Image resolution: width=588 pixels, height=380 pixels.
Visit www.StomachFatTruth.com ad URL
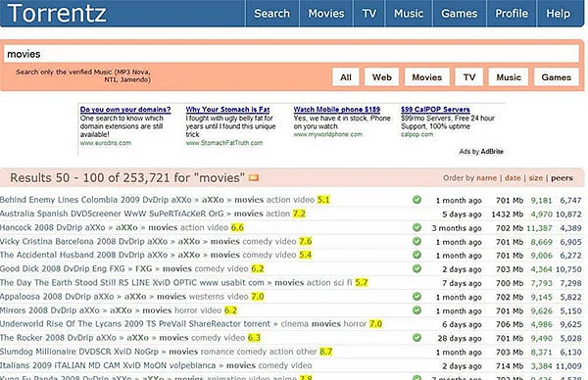tap(224, 143)
